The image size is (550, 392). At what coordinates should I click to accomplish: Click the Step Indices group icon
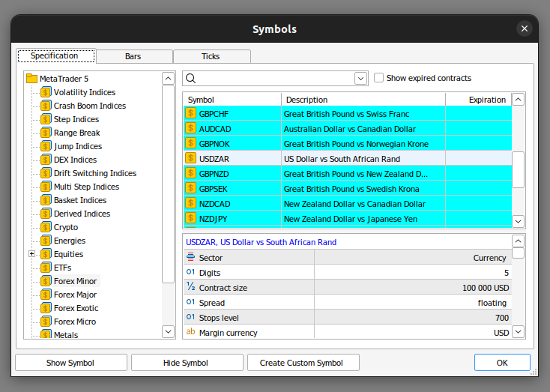(x=46, y=119)
